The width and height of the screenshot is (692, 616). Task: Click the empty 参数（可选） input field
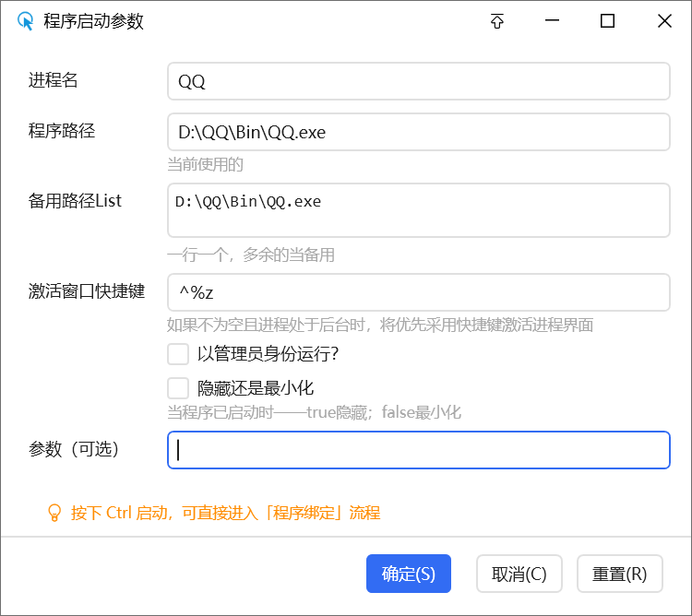click(419, 450)
